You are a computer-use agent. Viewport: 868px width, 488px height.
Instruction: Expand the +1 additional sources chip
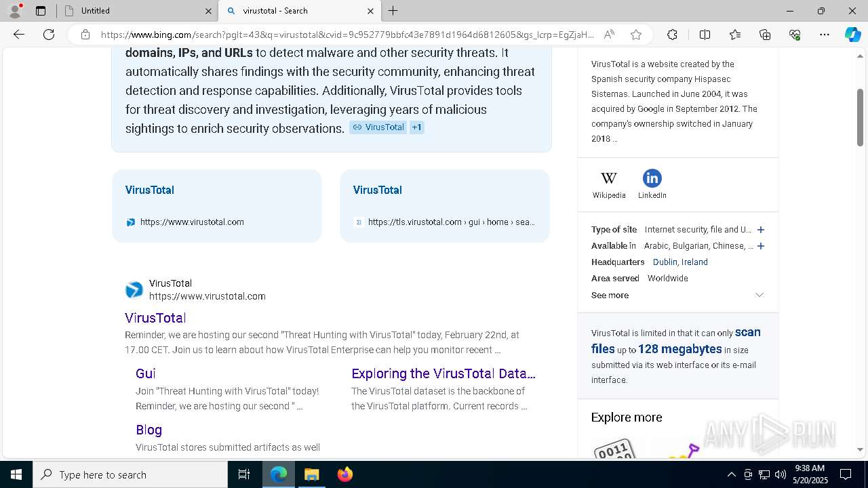417,127
